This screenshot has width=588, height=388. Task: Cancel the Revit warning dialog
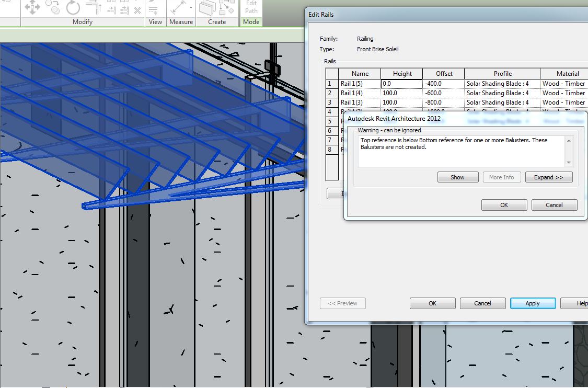pos(554,205)
